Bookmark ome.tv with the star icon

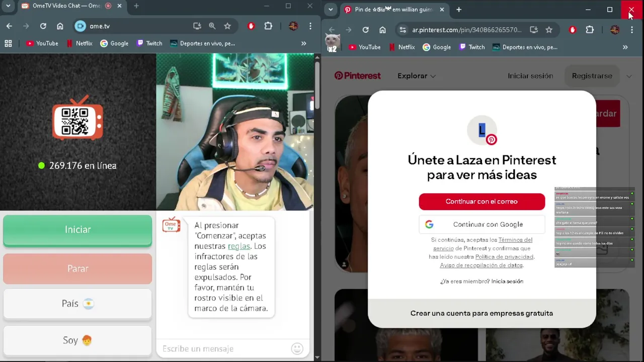pos(227,26)
